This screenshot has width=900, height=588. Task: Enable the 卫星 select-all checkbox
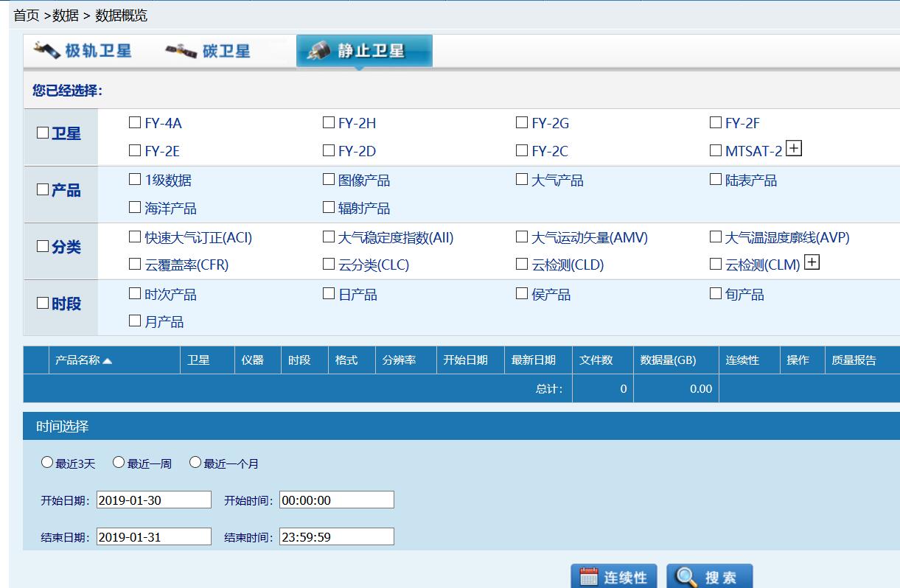click(x=42, y=133)
